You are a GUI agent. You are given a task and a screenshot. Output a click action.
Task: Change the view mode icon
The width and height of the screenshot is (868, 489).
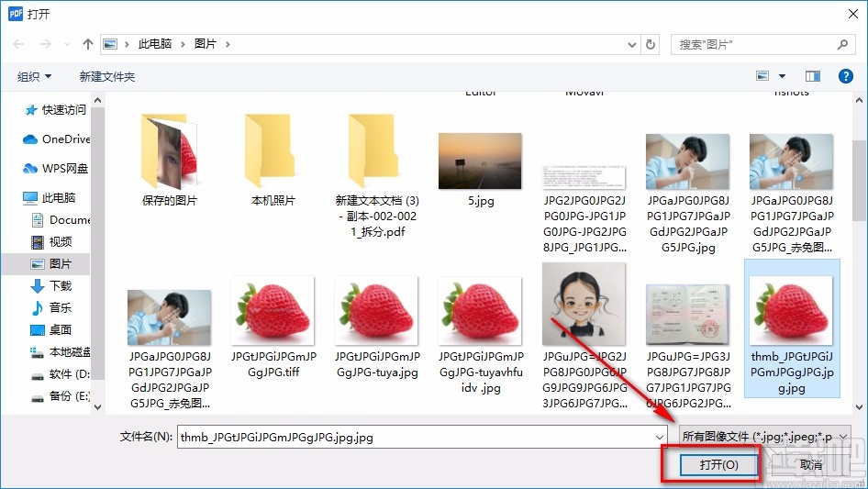pos(762,76)
